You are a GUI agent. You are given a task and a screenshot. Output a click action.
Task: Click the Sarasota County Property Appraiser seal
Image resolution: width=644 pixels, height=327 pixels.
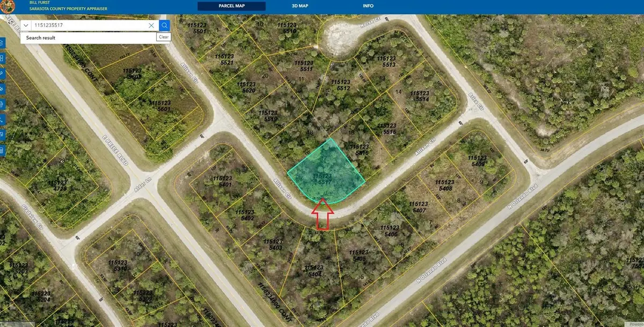[7, 7]
